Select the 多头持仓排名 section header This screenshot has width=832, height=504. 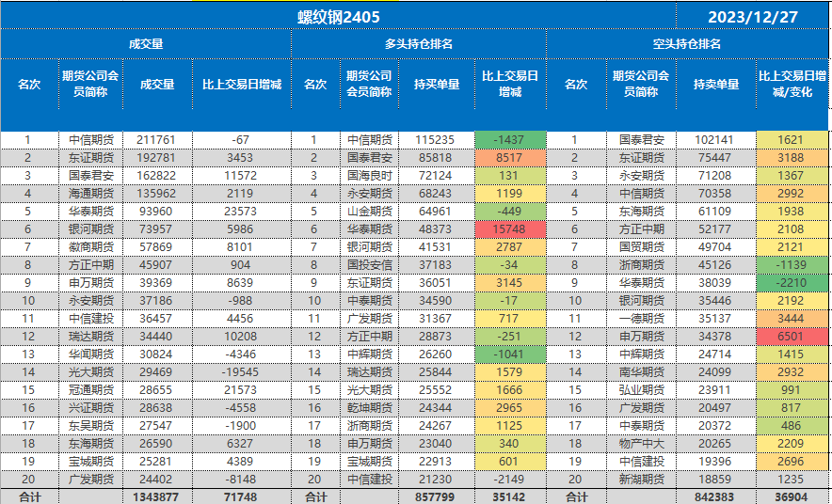click(x=419, y=44)
